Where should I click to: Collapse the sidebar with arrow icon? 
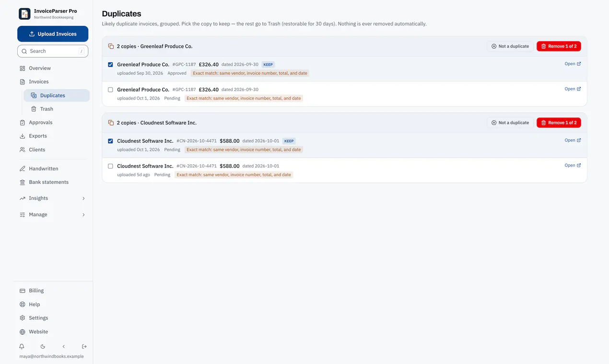coord(64,346)
